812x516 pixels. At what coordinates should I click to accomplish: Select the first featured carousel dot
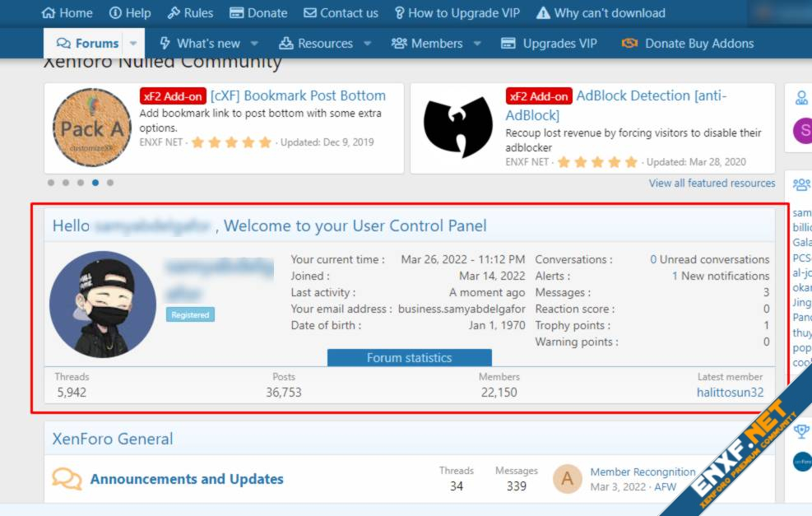[50, 183]
